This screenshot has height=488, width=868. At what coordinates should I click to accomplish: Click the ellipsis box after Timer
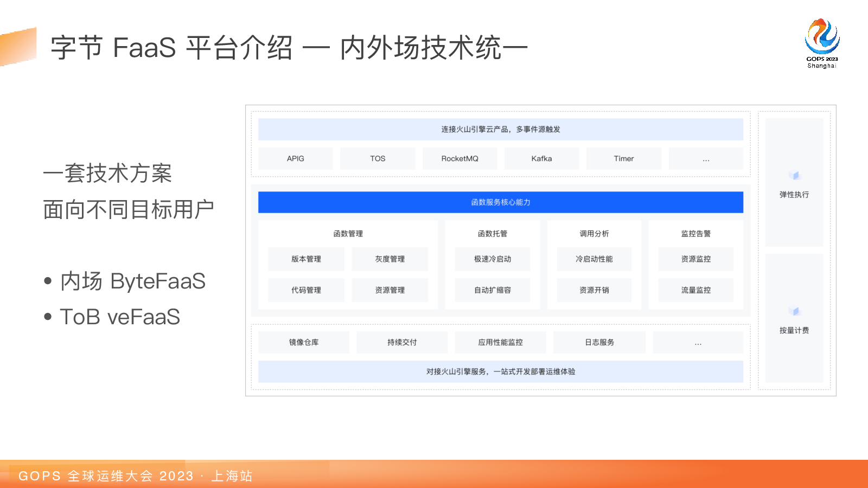[706, 158]
